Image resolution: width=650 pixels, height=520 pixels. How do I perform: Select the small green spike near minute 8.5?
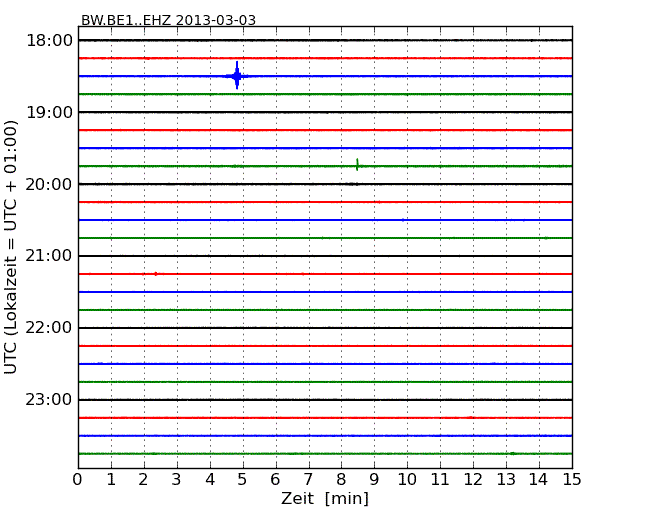pyautogui.click(x=357, y=165)
